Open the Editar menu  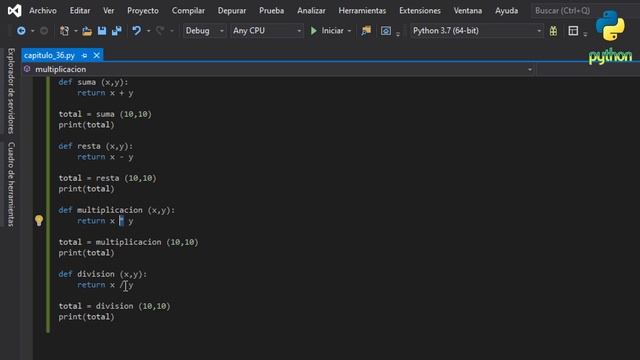point(80,11)
